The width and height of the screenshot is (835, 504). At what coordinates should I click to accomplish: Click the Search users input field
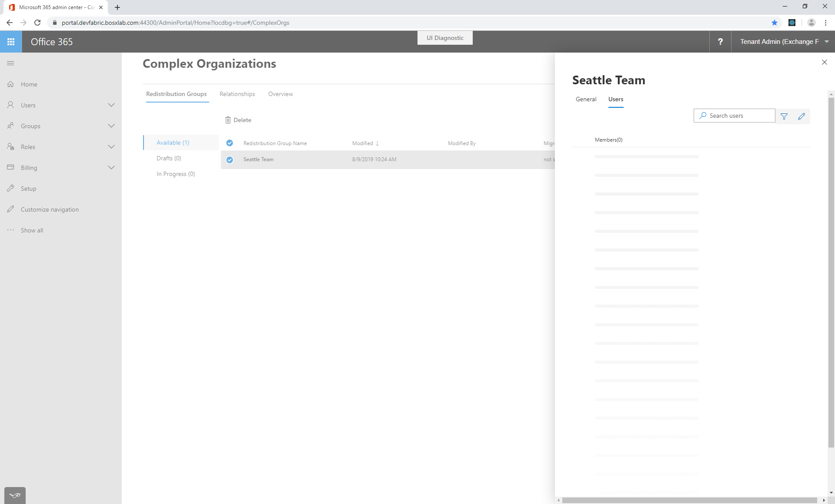(735, 116)
